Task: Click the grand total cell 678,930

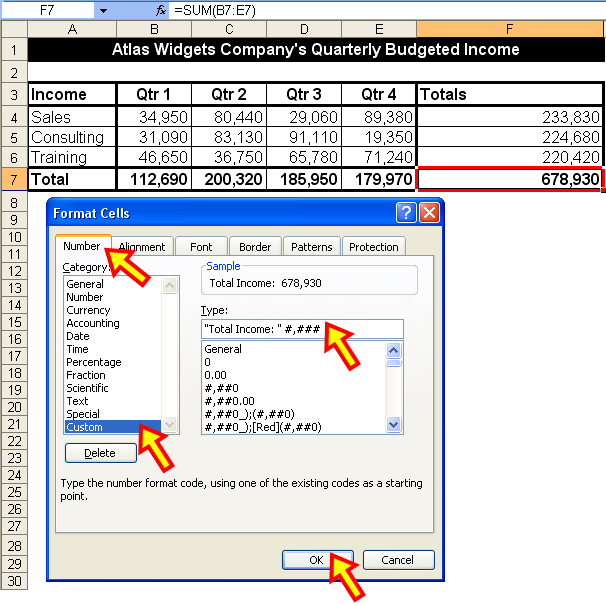Action: (510, 179)
